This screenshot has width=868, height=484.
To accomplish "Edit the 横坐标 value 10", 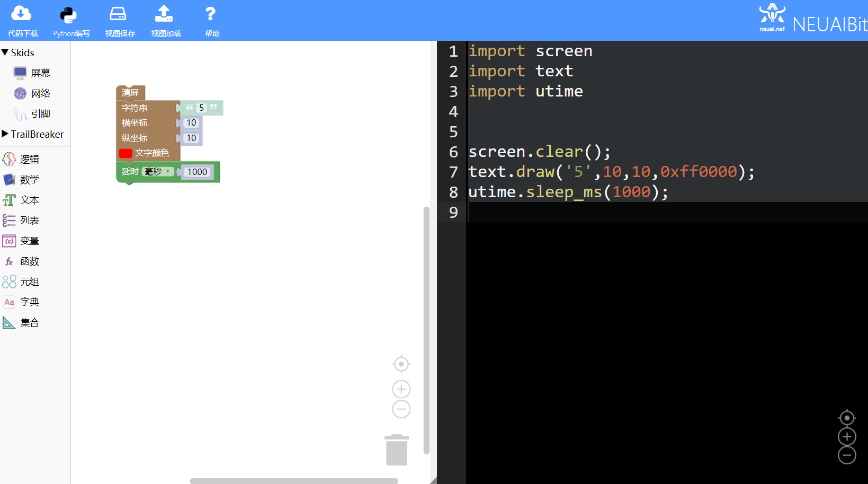I will coord(191,122).
